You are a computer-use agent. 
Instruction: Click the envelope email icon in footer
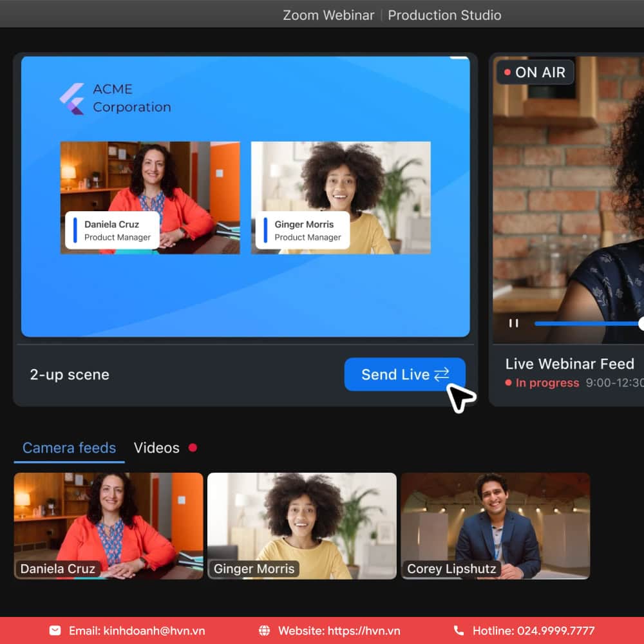tap(55, 630)
